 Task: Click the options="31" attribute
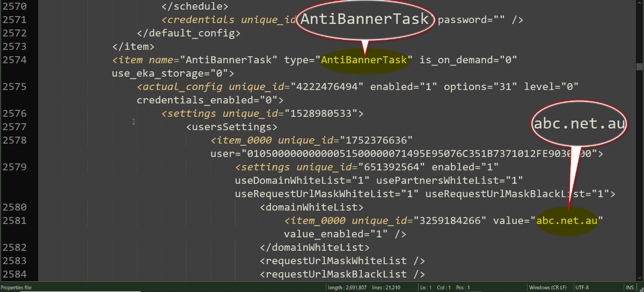[x=478, y=87]
